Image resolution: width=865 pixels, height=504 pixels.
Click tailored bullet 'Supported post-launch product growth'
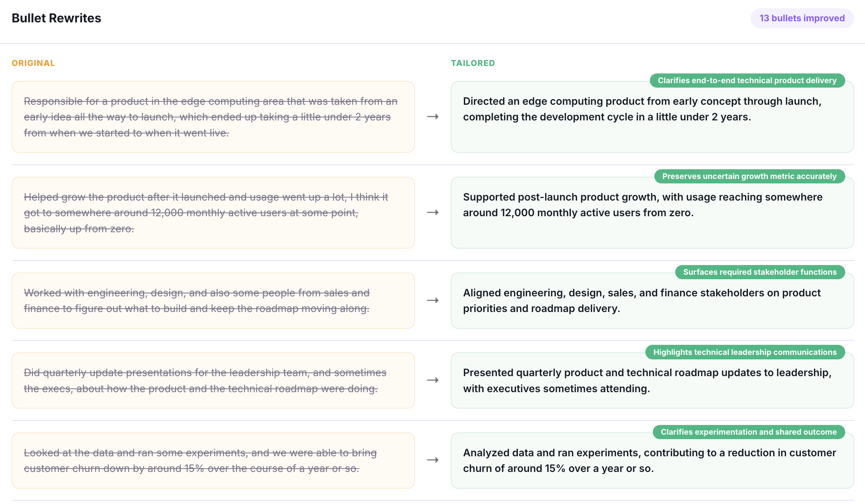click(652, 212)
